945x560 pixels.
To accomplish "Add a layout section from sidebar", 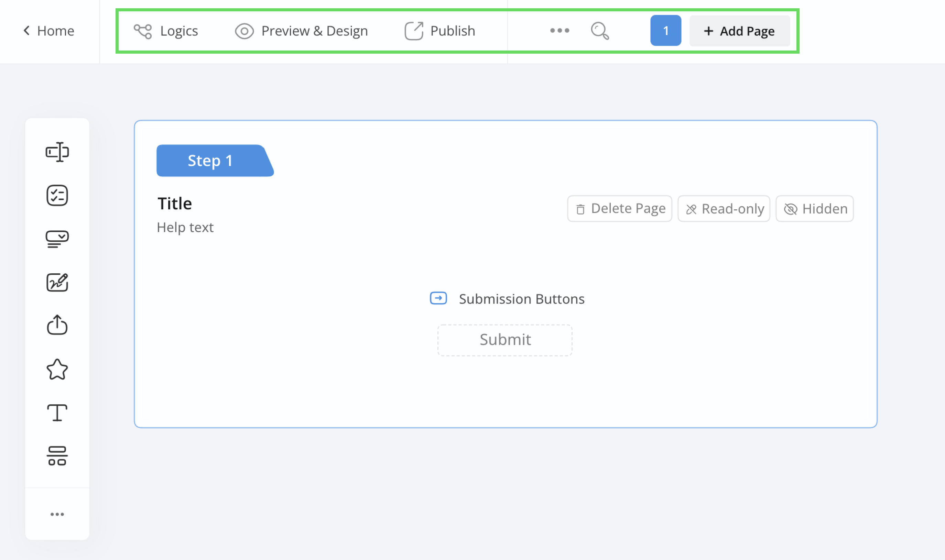I will point(57,456).
